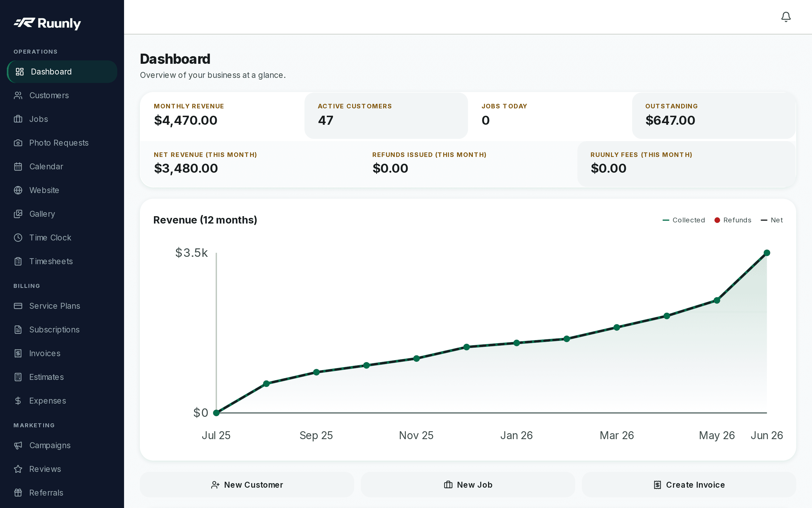Toggle Refunds series in chart legend
The image size is (812, 508).
732,220
